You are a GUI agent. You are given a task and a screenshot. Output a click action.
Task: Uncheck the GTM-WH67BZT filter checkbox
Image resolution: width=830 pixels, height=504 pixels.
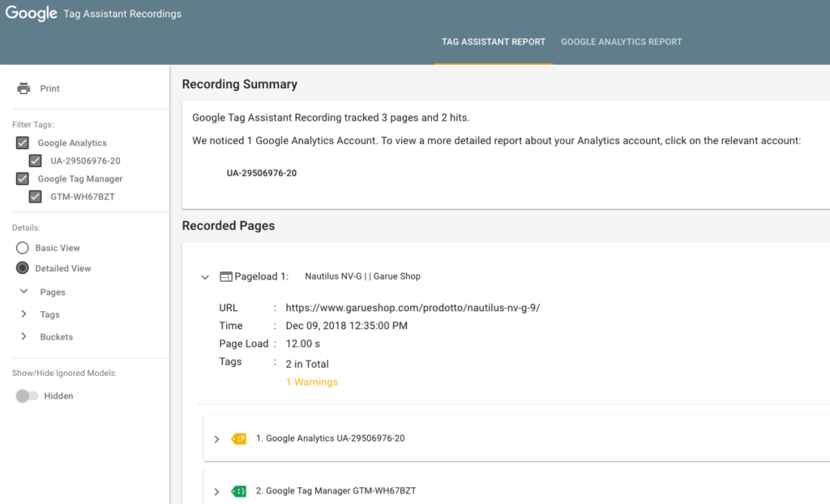point(36,196)
